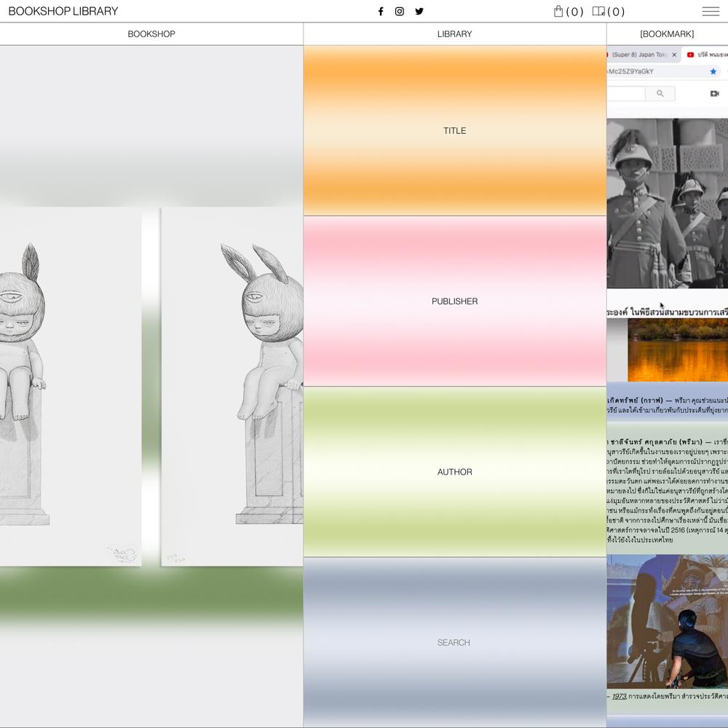
Task: Open the Facebook page icon
Action: point(381,12)
